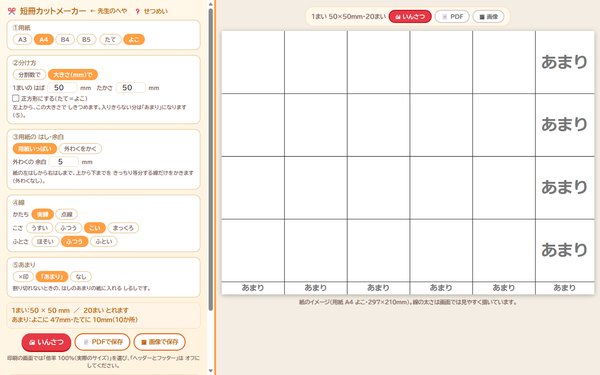Click the ④線 section heading

[18, 202]
